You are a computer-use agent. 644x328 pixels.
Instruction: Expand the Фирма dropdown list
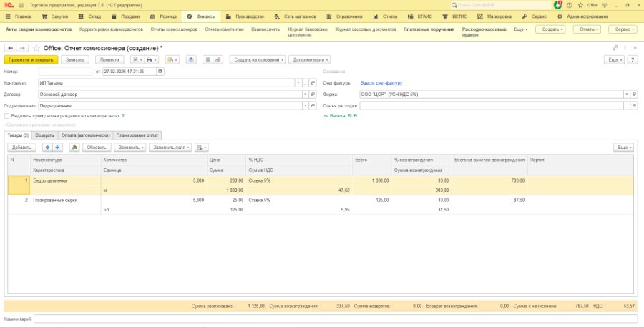[626, 95]
